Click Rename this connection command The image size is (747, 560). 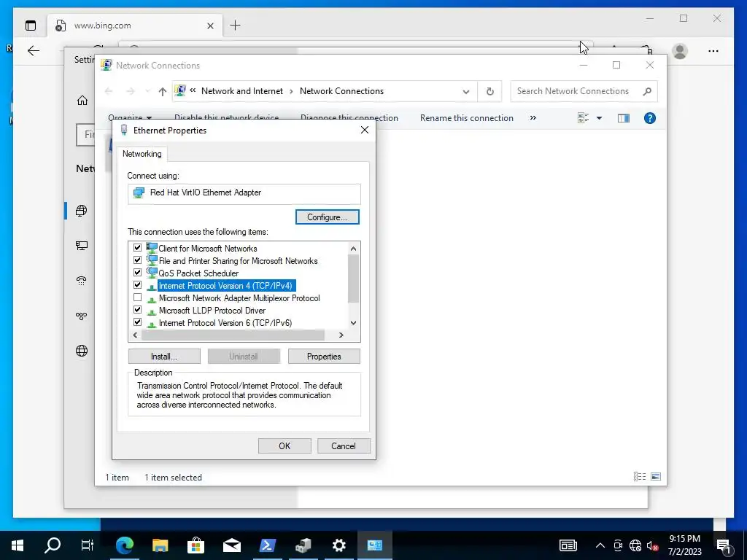pyautogui.click(x=467, y=118)
